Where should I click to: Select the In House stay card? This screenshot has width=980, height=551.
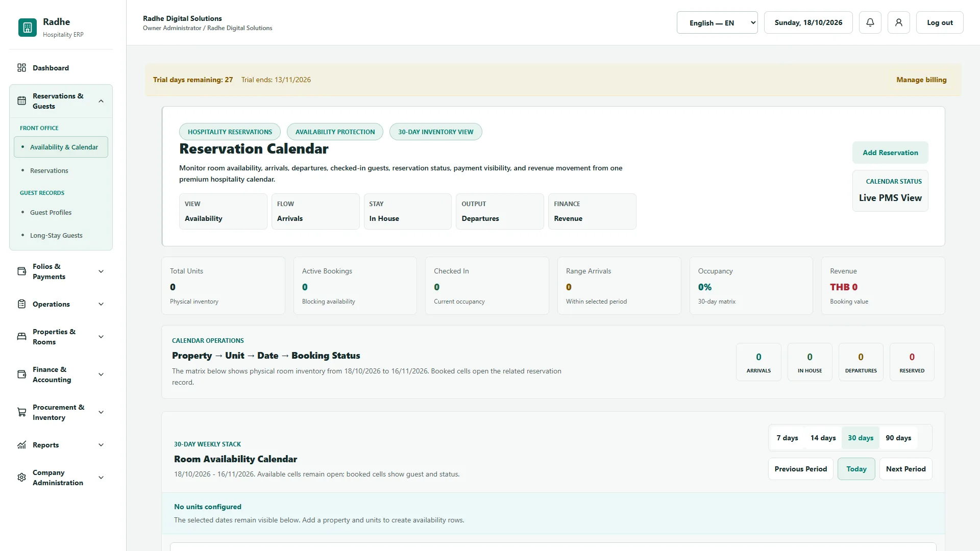pos(407,211)
